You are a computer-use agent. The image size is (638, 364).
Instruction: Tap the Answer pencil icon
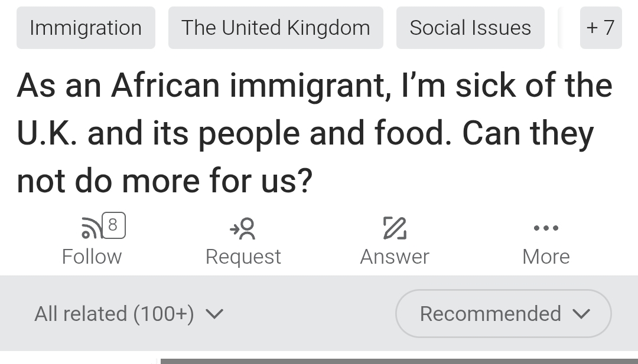point(394,228)
